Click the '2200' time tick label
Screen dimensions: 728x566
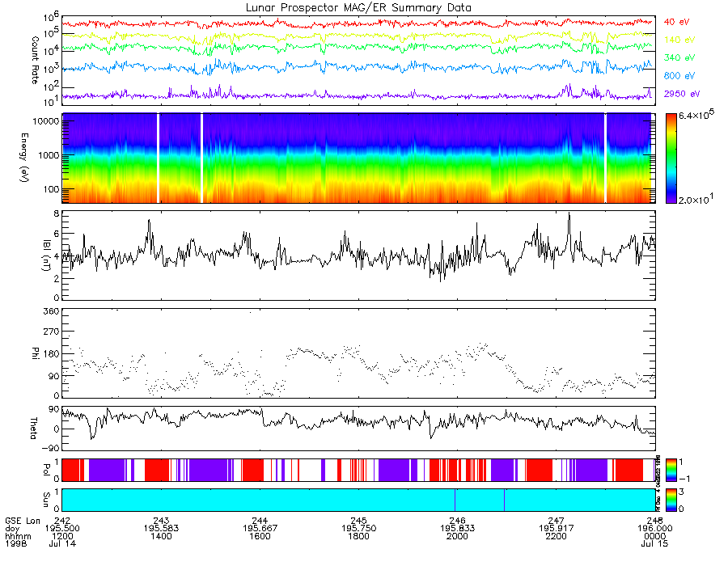557,536
